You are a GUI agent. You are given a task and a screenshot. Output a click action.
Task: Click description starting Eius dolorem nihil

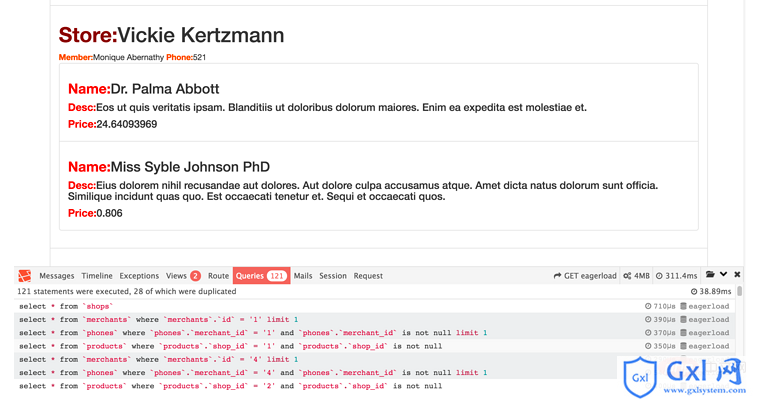[363, 191]
